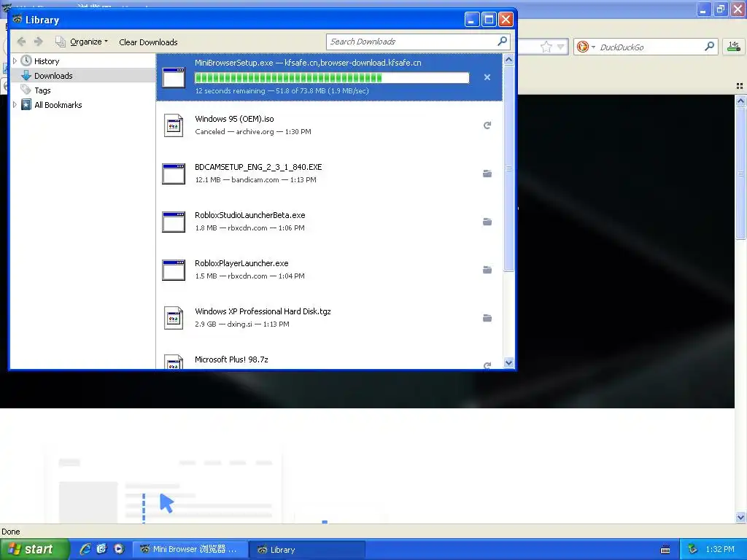Open the Windows Start menu
The height and width of the screenshot is (560, 747).
point(34,549)
